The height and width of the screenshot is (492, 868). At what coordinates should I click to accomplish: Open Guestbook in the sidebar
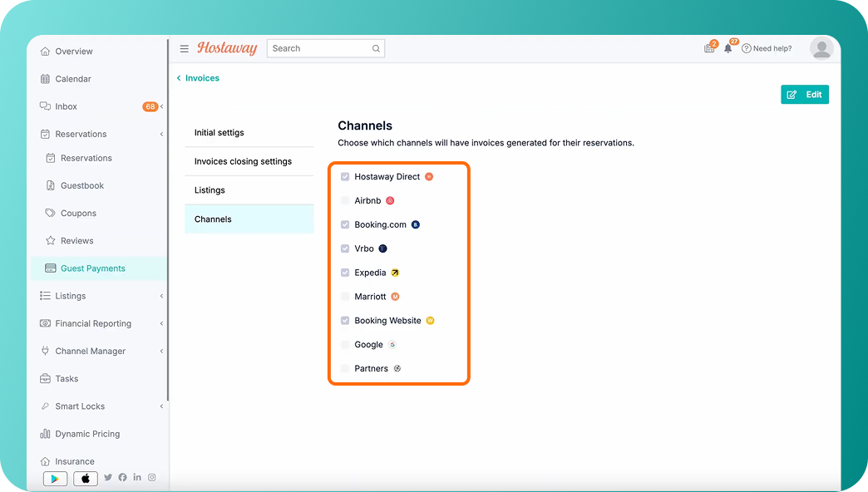click(x=82, y=185)
